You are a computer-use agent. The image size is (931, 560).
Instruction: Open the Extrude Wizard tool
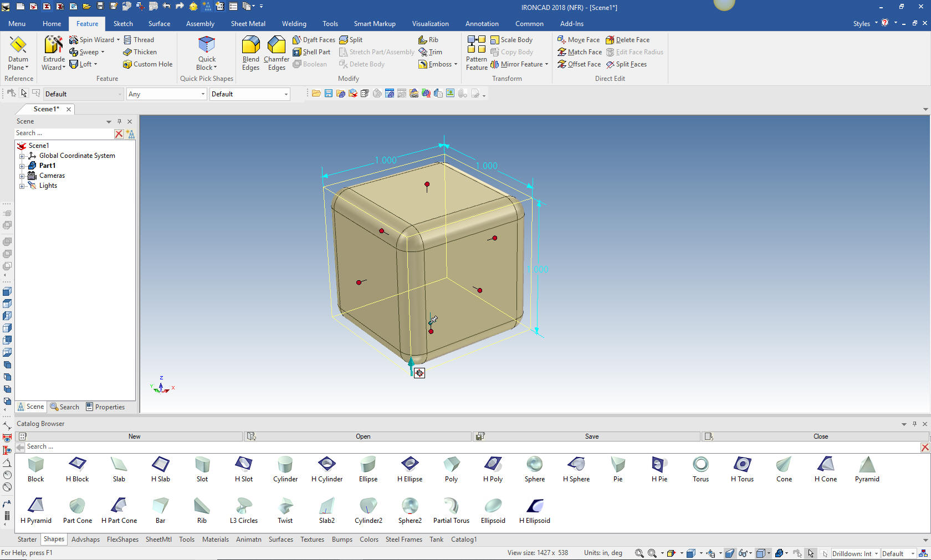(x=54, y=53)
